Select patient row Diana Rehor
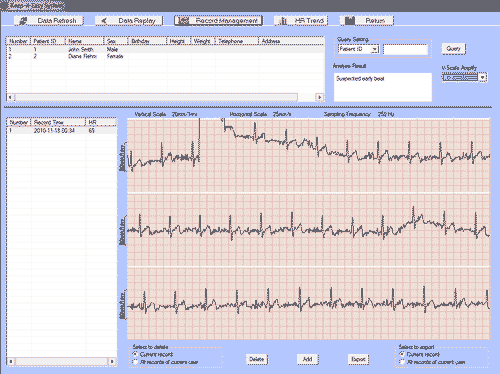500x374 pixels. point(165,56)
